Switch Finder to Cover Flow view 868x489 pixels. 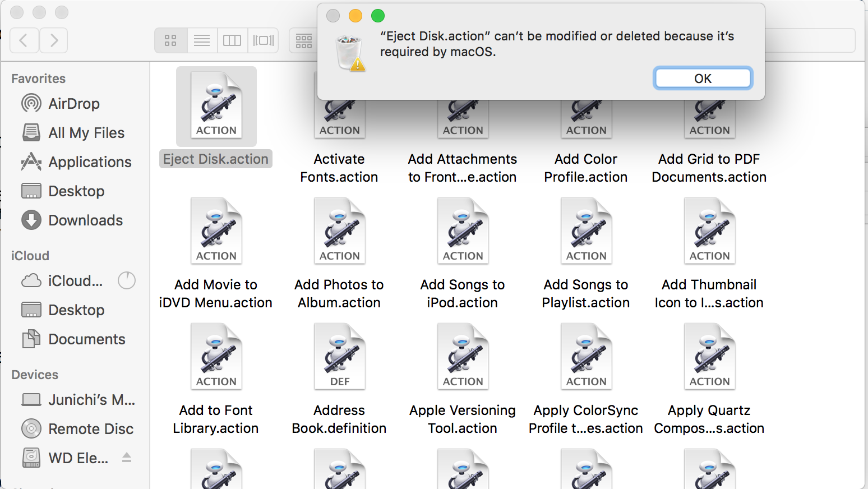coord(264,40)
